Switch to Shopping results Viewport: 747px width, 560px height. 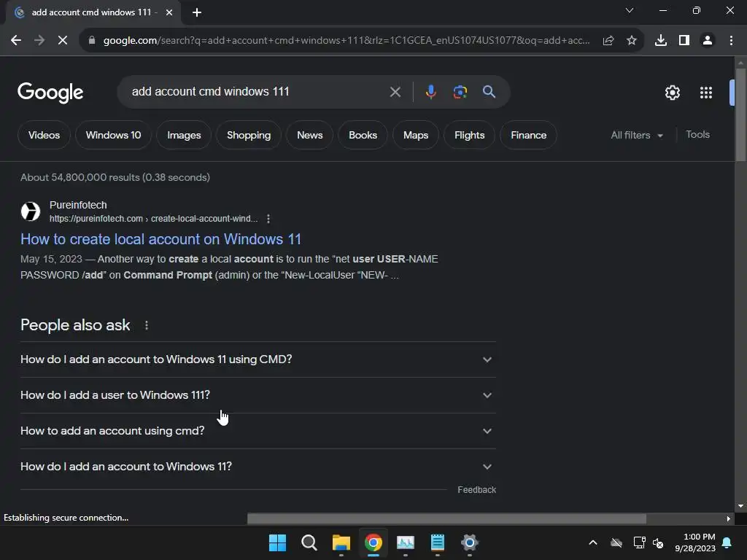coord(249,135)
